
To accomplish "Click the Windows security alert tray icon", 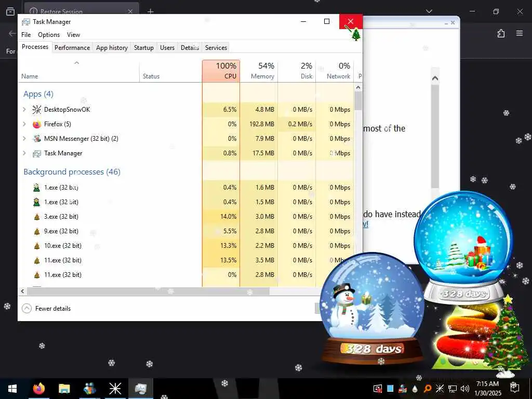I will point(377,389).
